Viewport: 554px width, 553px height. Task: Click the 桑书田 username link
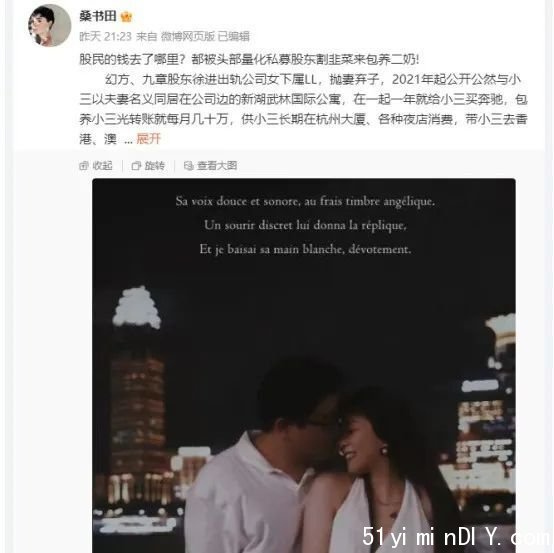pyautogui.click(x=98, y=16)
